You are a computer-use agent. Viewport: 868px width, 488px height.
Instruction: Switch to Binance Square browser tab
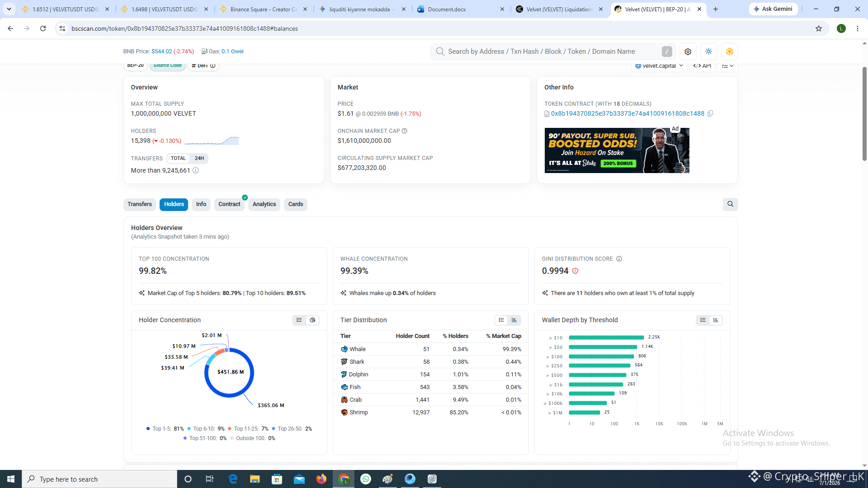click(x=263, y=9)
